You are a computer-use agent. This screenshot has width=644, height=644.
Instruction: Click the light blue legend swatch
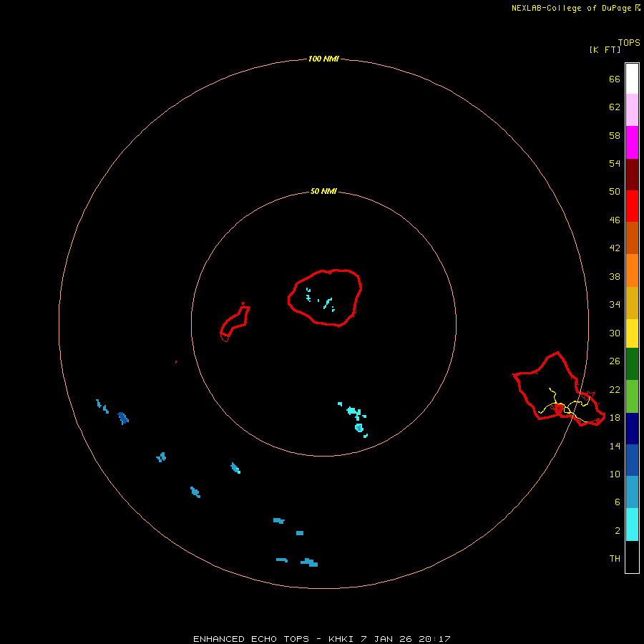(x=632, y=492)
